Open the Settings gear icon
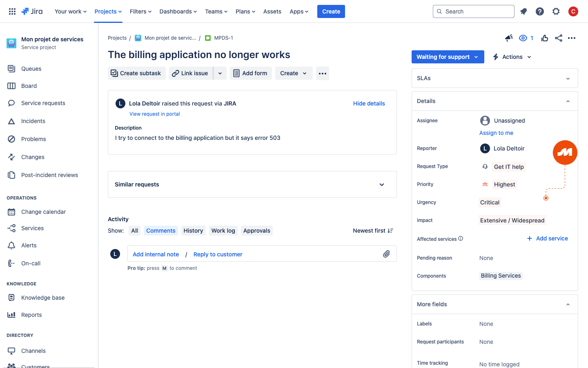The height and width of the screenshot is (368, 588). pos(556,11)
